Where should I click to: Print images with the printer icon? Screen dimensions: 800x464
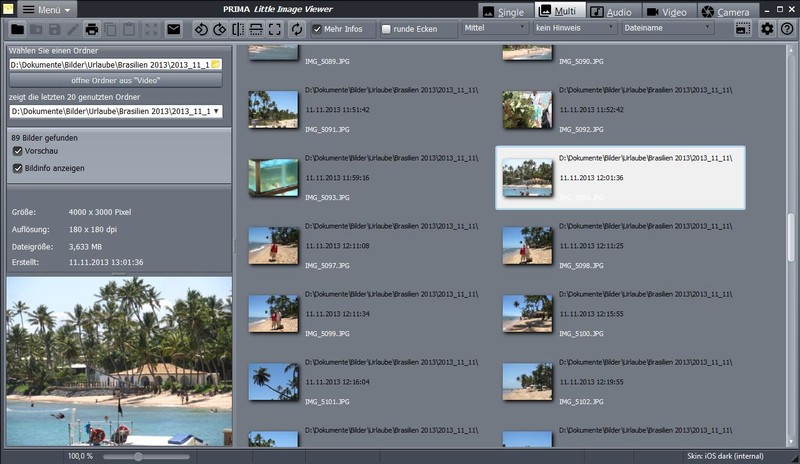[x=92, y=29]
